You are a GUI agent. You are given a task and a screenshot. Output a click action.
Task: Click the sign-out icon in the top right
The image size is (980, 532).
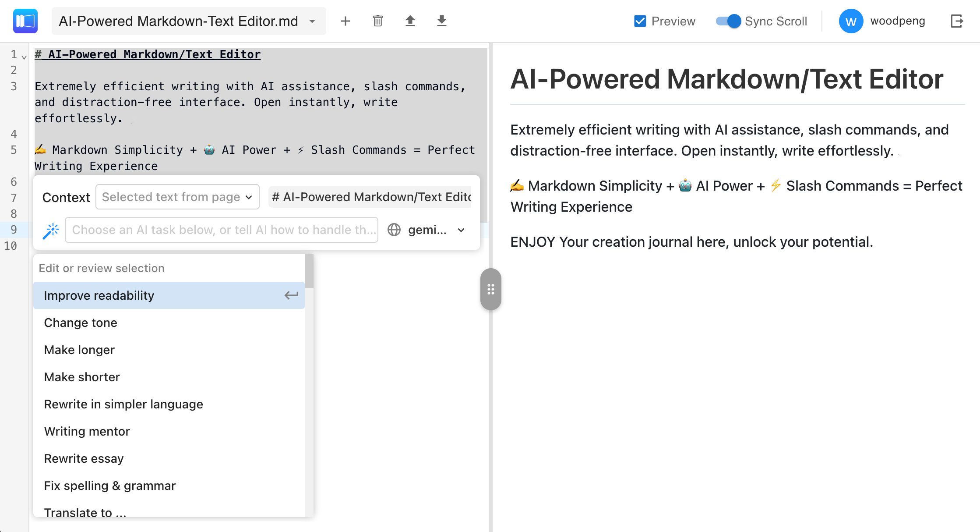point(957,21)
